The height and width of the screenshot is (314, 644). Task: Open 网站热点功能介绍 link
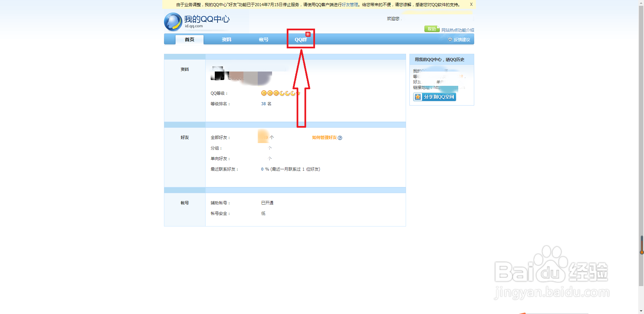click(458, 30)
